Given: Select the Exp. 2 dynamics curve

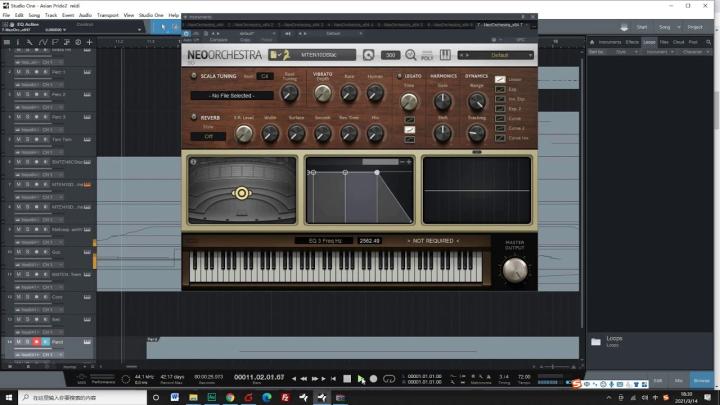Looking at the screenshot, I should [x=500, y=109].
